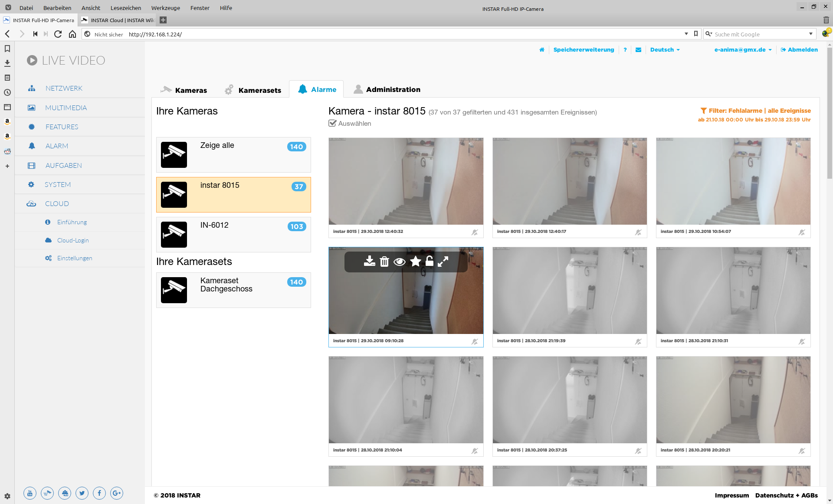The height and width of the screenshot is (504, 833).
Task: Open the browser downloads panel icon
Action: [7, 63]
